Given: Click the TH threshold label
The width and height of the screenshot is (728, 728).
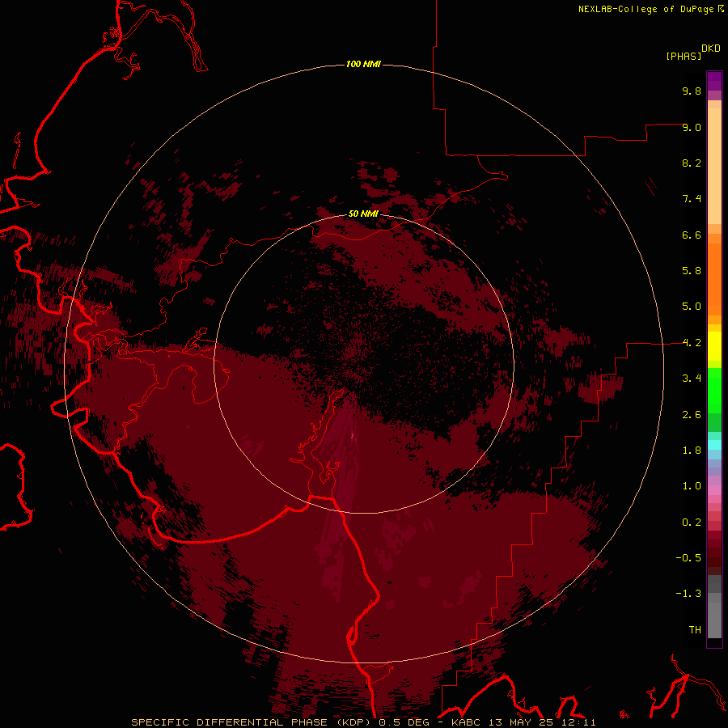Looking at the screenshot, I should point(695,630).
